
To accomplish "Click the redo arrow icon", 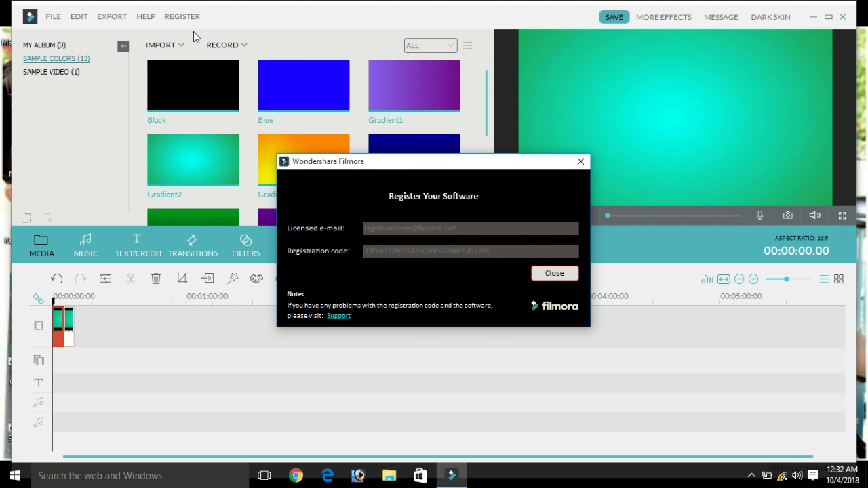I will coord(81,279).
